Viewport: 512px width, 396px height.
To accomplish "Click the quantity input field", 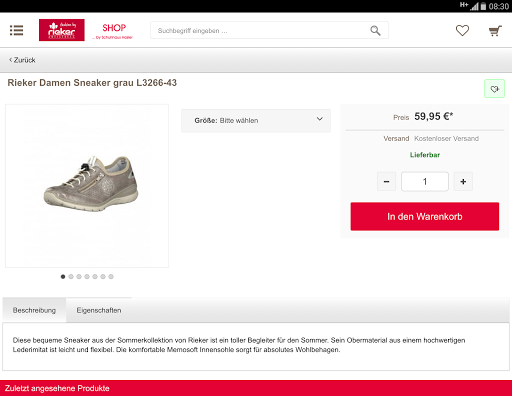I will pyautogui.click(x=425, y=182).
